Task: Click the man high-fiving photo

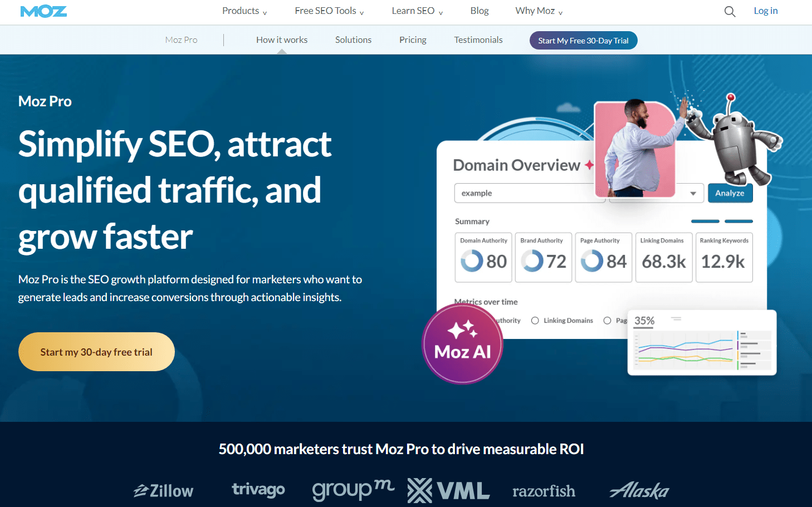Action: click(x=635, y=149)
